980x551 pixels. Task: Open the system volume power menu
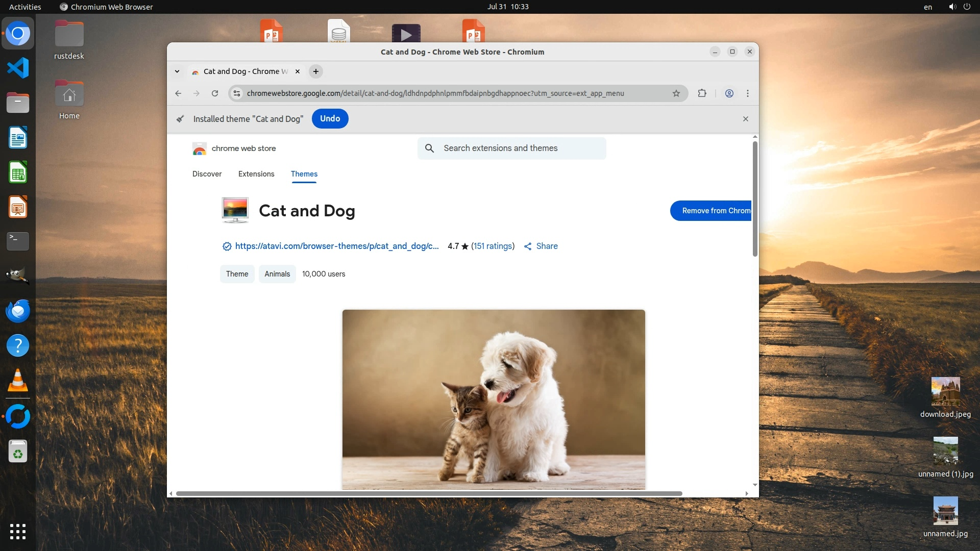(x=959, y=7)
